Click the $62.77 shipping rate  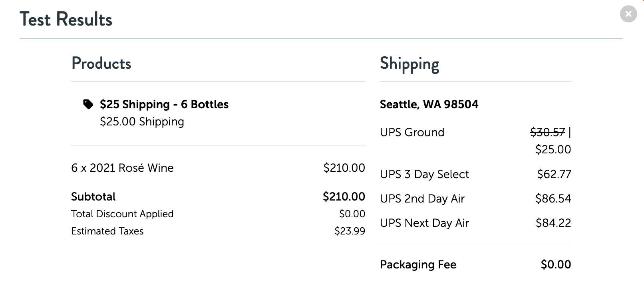554,174
